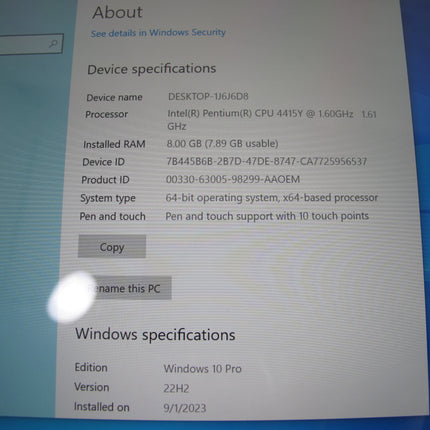
Task: Select the version value 22H2
Action: [176, 389]
